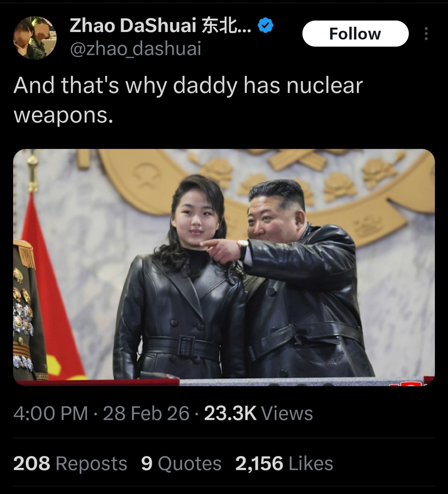Show the 2,156 Likes list
This screenshot has width=448, height=494.
coord(284,464)
